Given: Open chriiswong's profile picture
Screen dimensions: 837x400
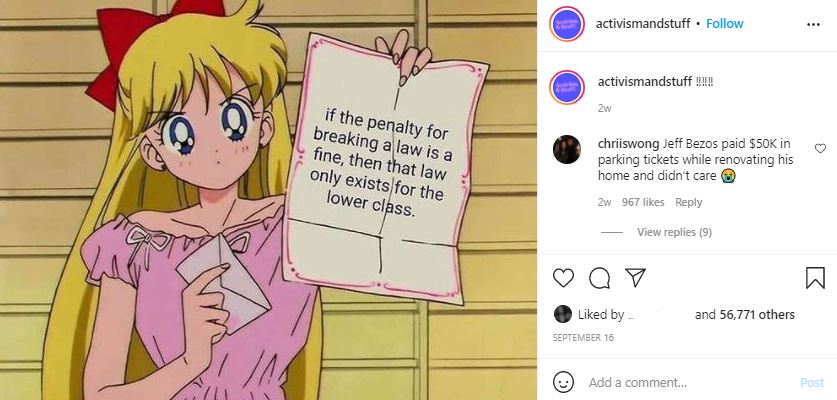Looking at the screenshot, I should click(x=567, y=150).
